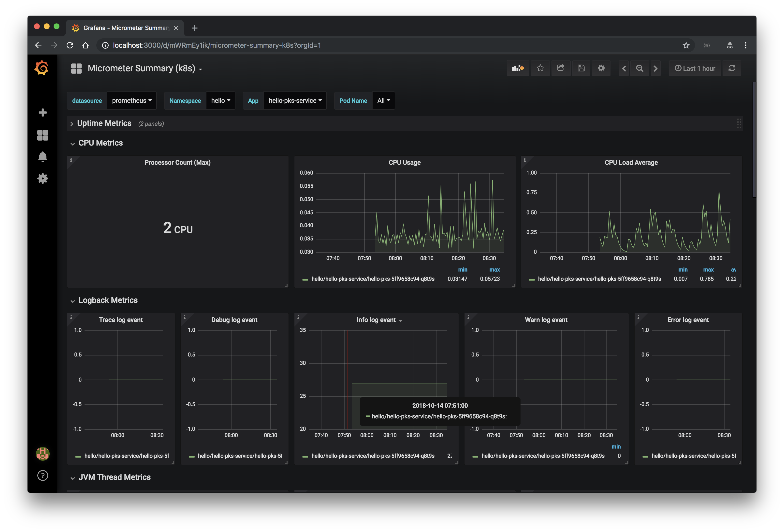Image resolution: width=784 pixels, height=532 pixels.
Task: Save dashboard with floppy disk icon
Action: click(581, 69)
